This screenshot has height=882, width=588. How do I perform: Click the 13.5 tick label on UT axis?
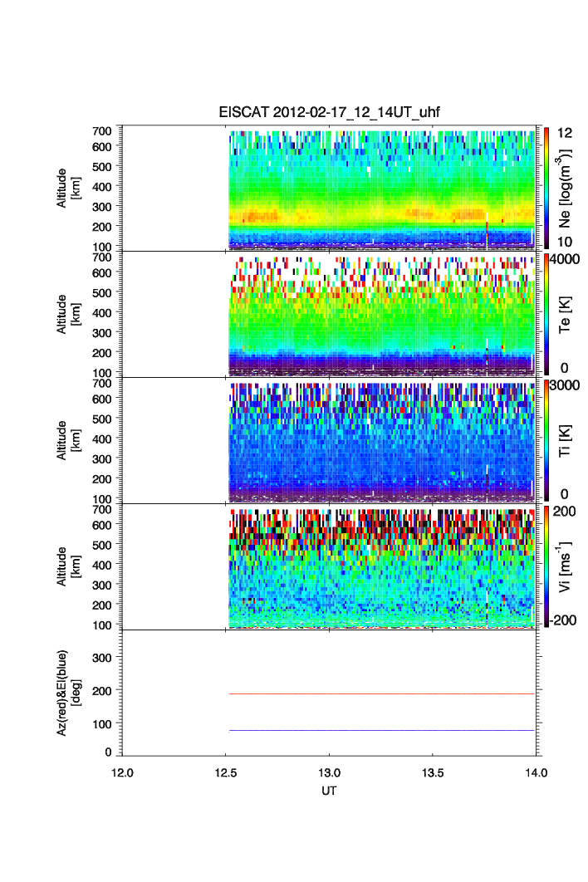[x=433, y=772]
